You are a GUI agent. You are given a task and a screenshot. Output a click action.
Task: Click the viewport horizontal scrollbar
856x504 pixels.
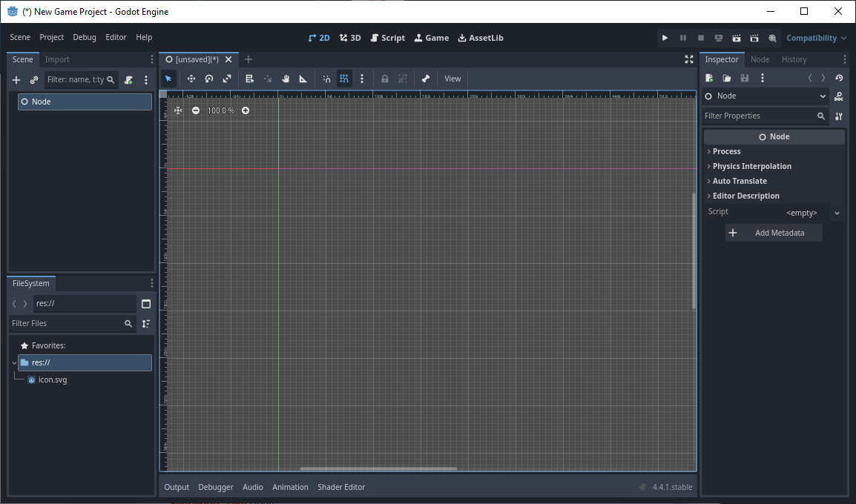click(x=378, y=468)
